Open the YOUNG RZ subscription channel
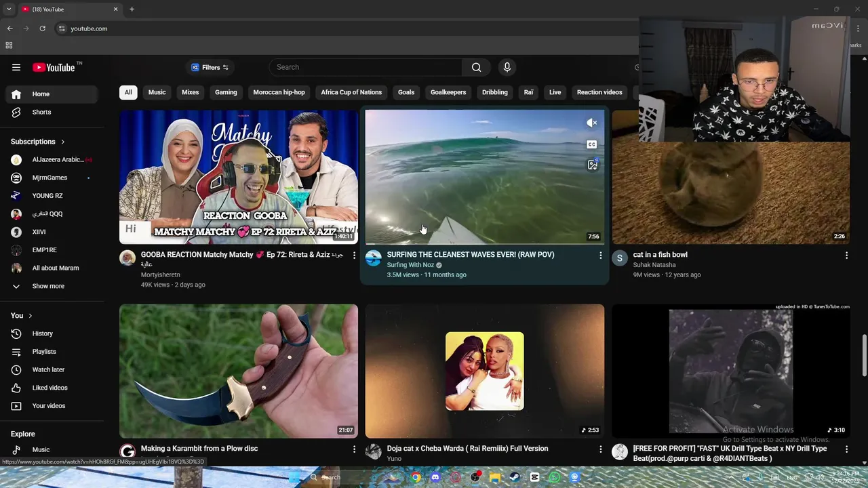The image size is (868, 488). pyautogui.click(x=52, y=196)
